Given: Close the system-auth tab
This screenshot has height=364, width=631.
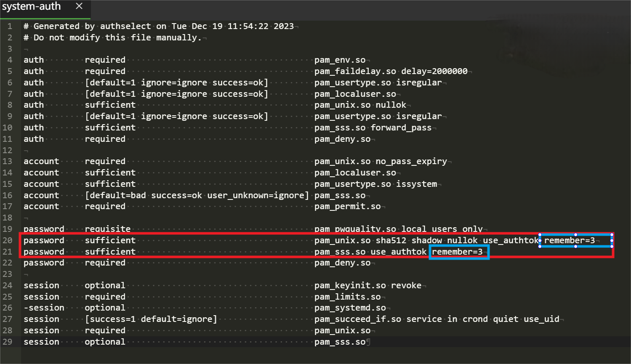Looking at the screenshot, I should (79, 6).
